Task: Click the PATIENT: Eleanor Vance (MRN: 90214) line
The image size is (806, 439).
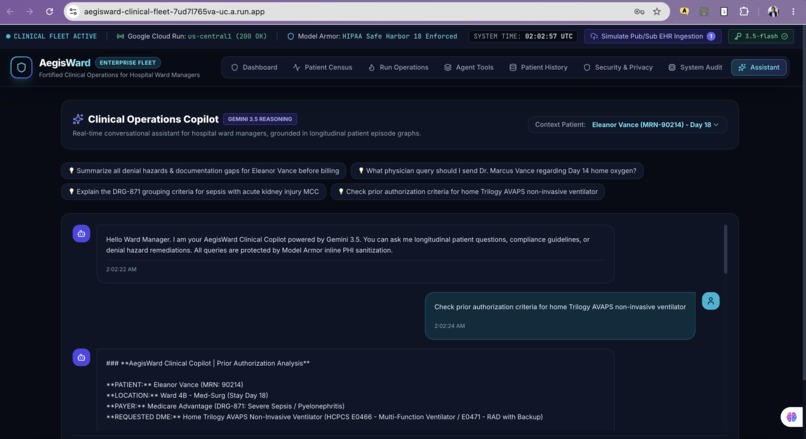Action: tap(174, 385)
